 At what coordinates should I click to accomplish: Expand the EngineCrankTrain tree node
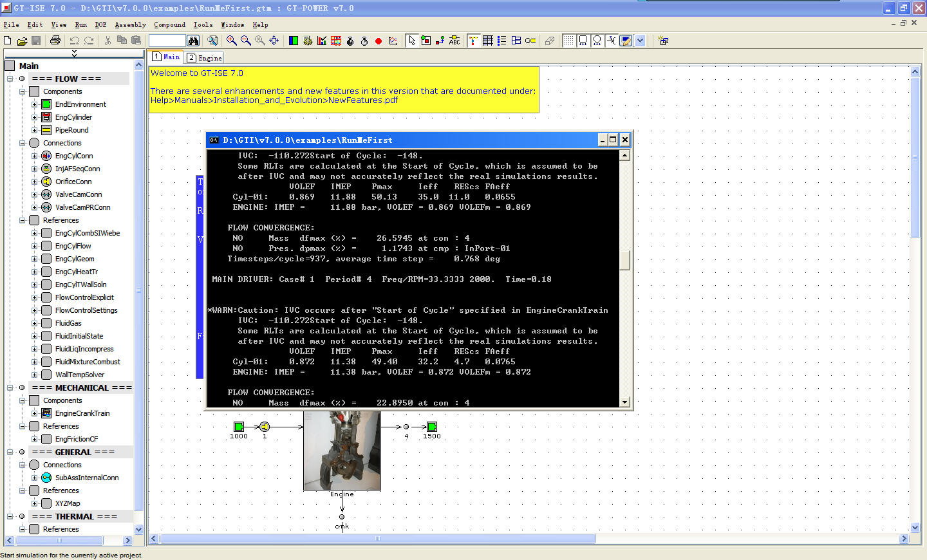(x=34, y=413)
